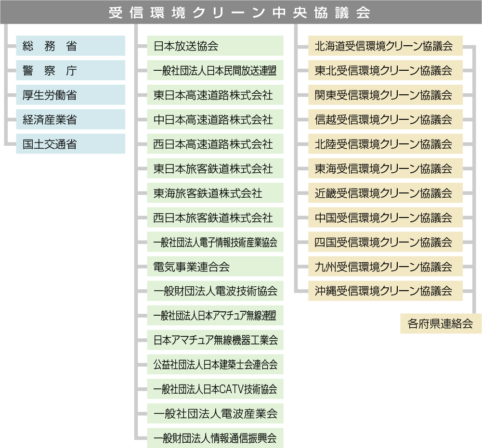Select 日本アマチュア無線機器工業会
Screen dimensions: 482x448
pos(215,340)
